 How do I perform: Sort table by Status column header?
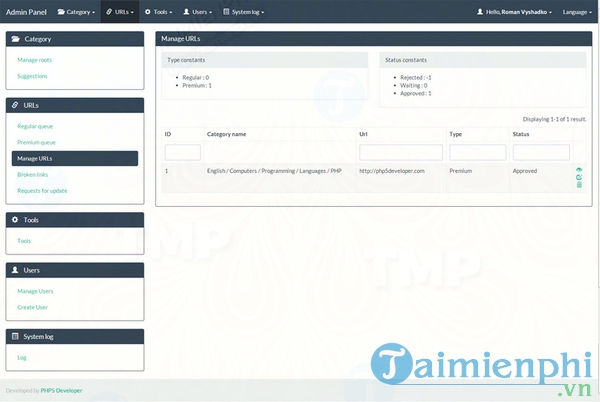click(521, 134)
